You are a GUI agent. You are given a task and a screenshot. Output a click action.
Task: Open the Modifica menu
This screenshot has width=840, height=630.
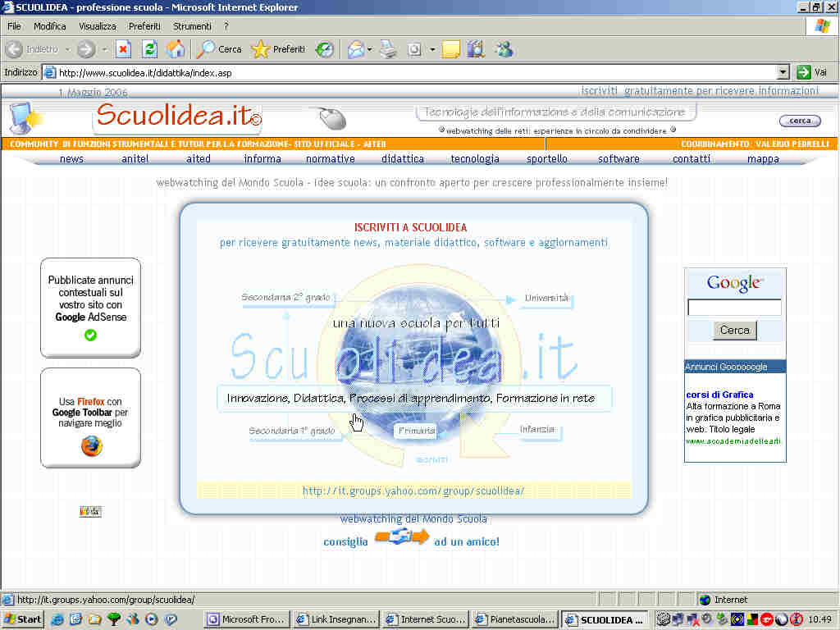[x=50, y=26]
